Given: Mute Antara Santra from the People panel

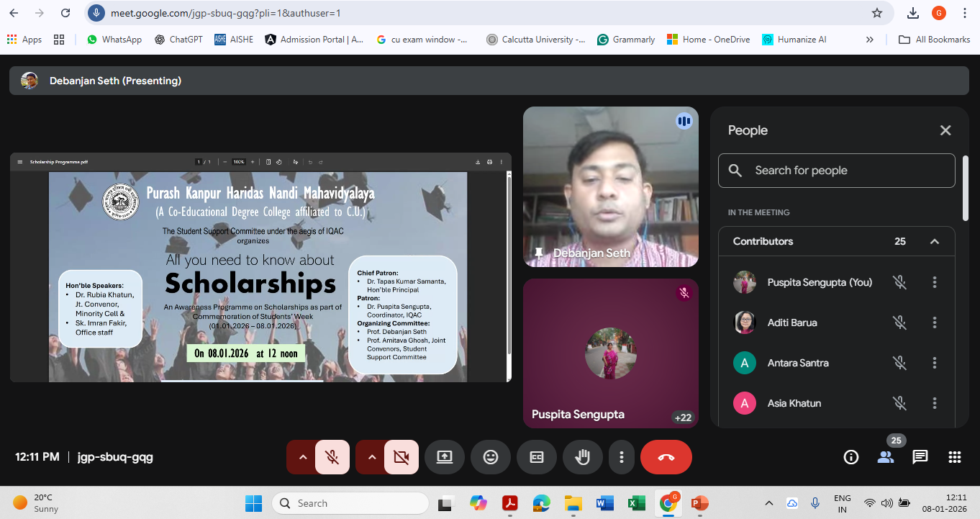Looking at the screenshot, I should (899, 363).
